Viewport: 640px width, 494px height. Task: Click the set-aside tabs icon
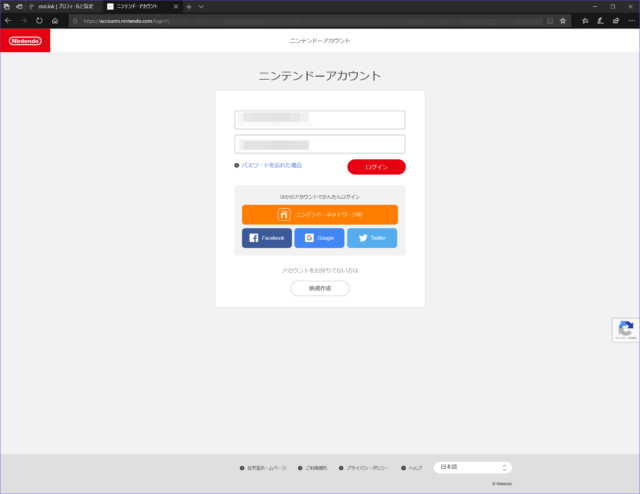coord(19,7)
